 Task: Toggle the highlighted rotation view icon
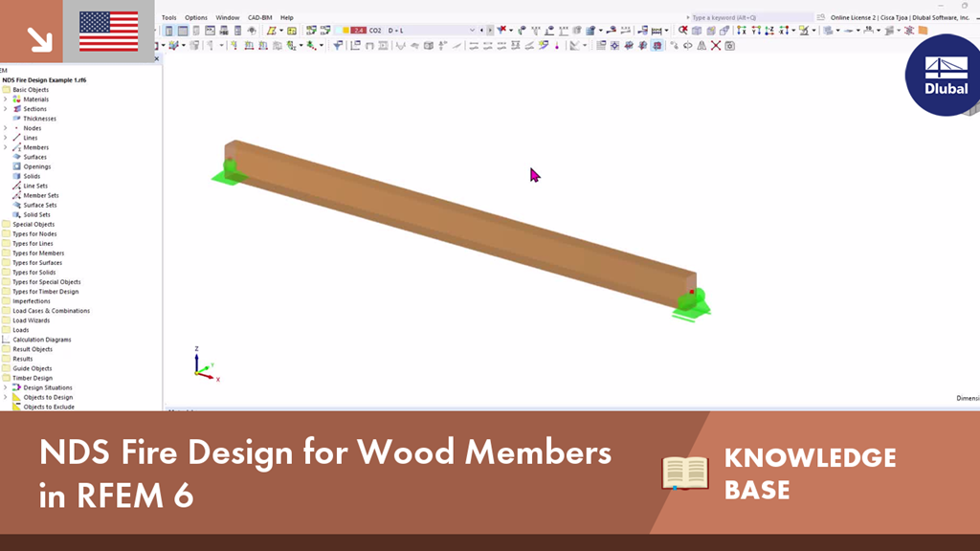657,46
